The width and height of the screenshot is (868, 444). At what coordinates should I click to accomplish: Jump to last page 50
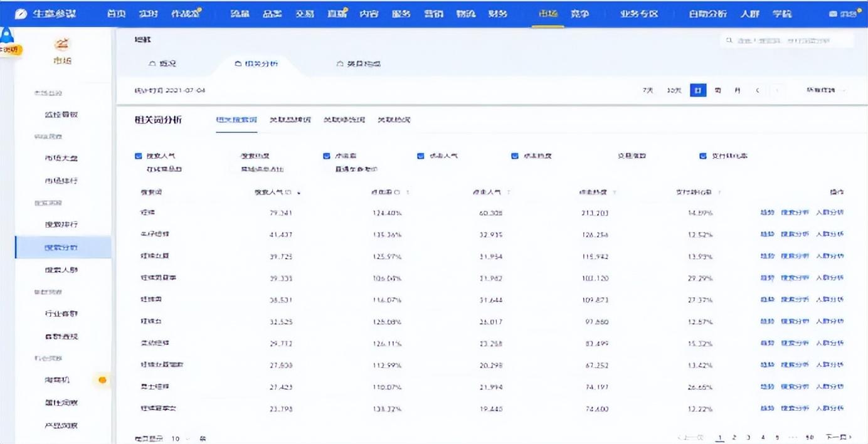point(809,437)
